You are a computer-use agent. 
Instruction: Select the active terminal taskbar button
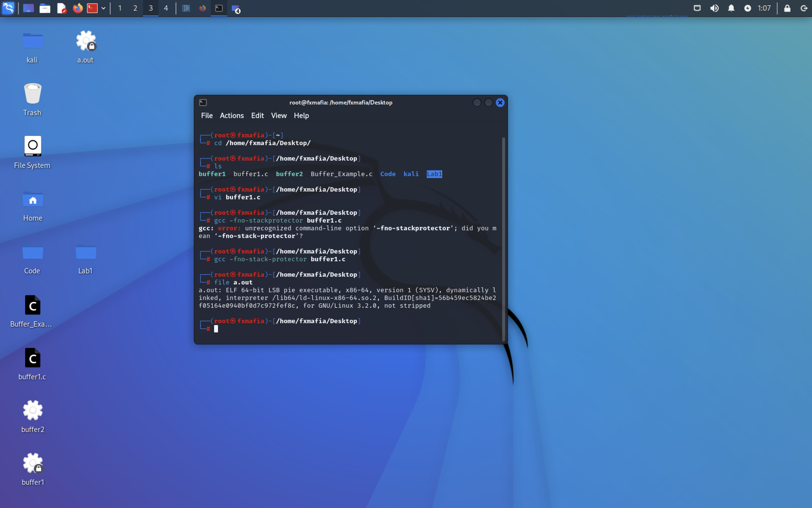[219, 8]
